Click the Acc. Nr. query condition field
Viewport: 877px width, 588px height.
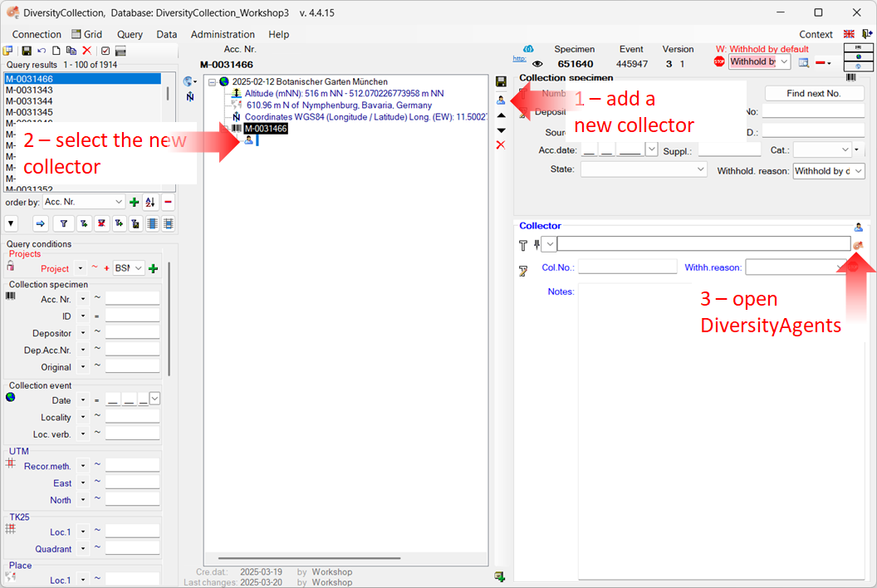(x=133, y=299)
